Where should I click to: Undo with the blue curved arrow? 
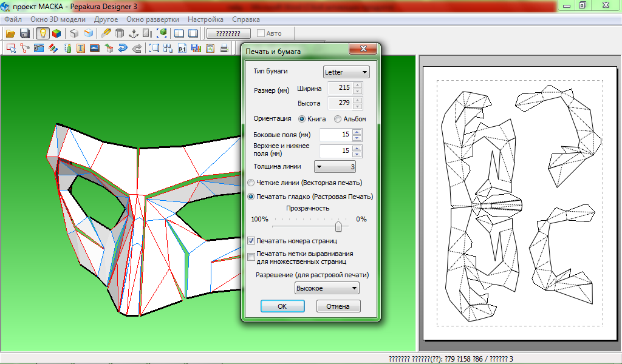(123, 49)
